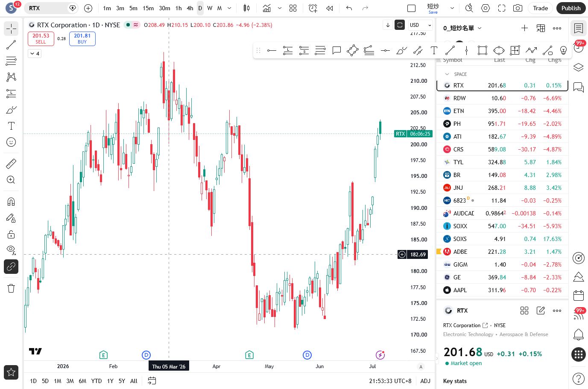Open notifications bell in right sidebar
588x389 pixels.
point(579,334)
